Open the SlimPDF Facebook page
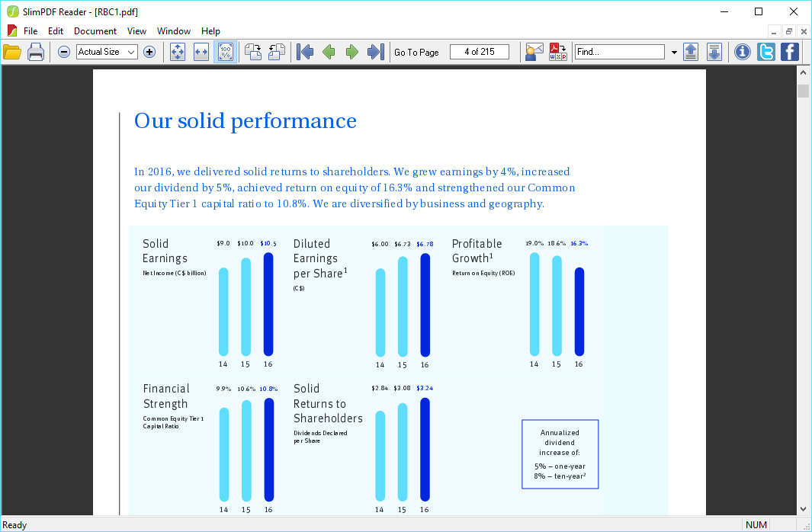This screenshot has height=532, width=812. point(789,51)
